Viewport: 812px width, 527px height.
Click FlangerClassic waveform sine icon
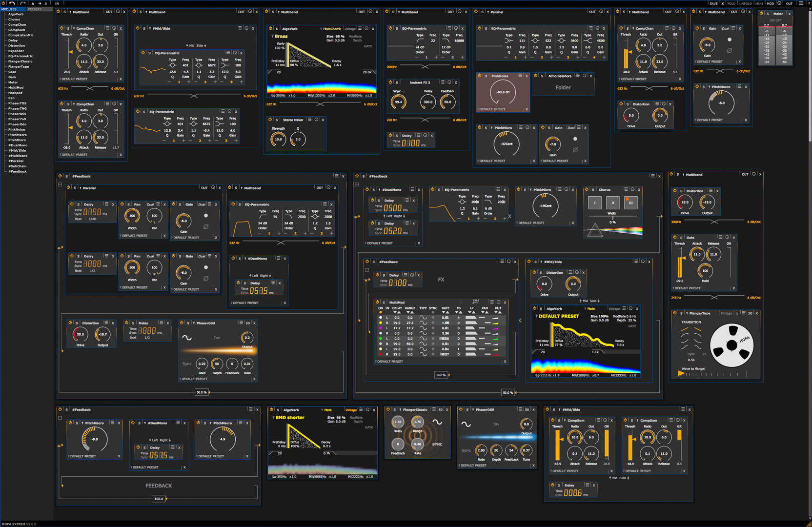pos(437,422)
